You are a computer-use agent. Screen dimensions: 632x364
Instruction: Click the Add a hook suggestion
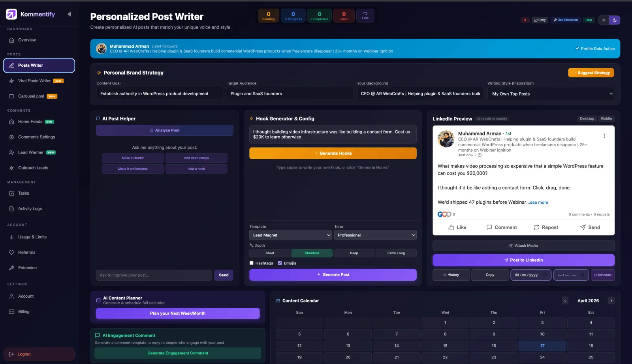pyautogui.click(x=196, y=169)
